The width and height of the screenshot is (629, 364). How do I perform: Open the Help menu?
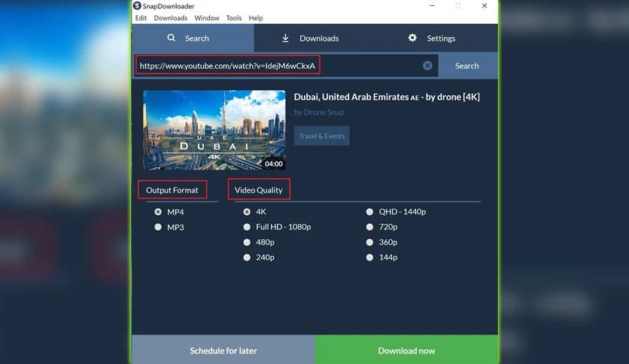[x=256, y=18]
